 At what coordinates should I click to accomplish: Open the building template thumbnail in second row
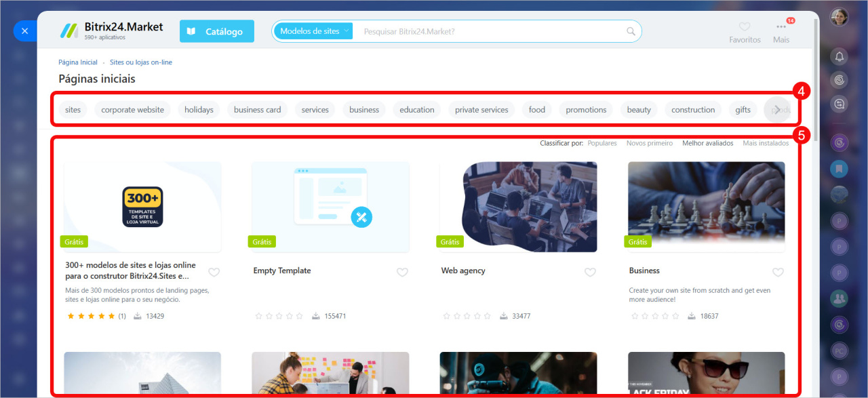pyautogui.click(x=142, y=372)
